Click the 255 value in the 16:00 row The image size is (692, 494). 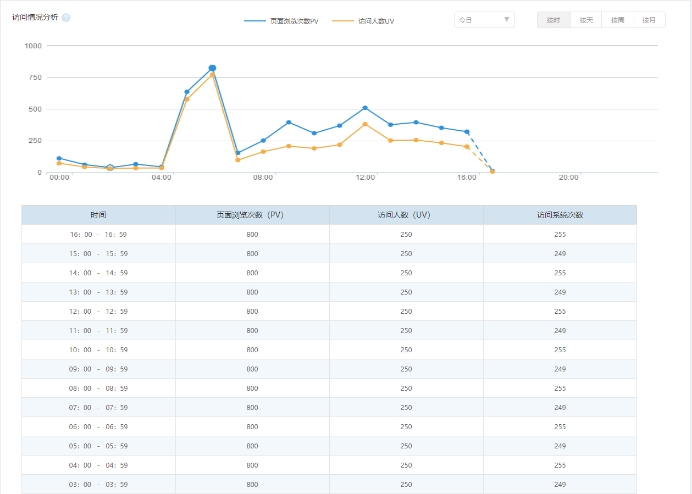[560, 234]
